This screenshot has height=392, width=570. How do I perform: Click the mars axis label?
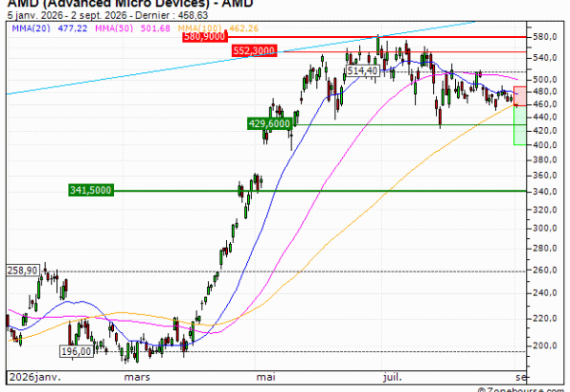[137, 378]
